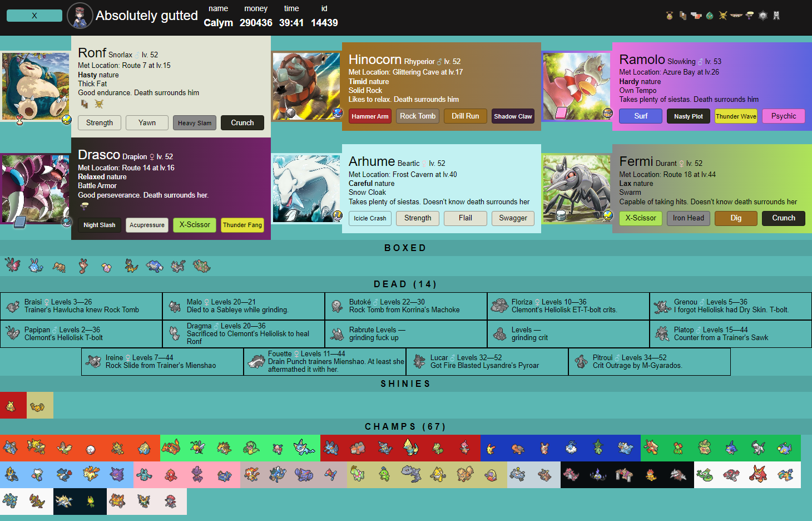Select the red shiny Pokemon cell

click(13, 405)
